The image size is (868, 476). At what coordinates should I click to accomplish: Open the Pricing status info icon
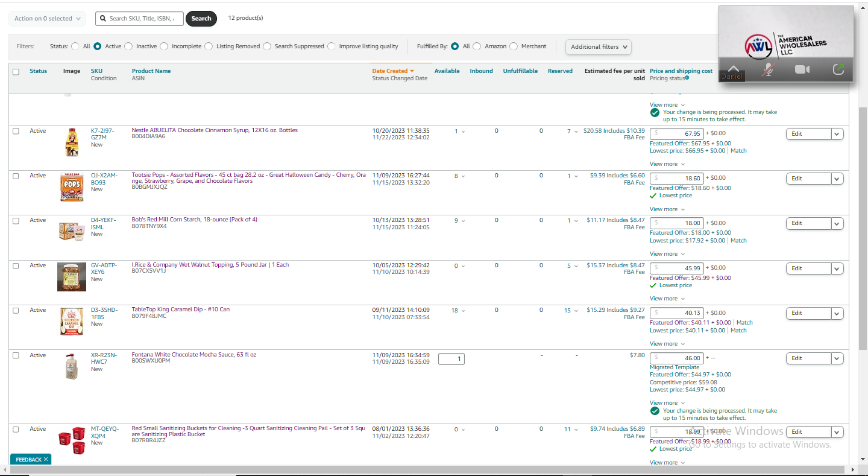tap(687, 78)
